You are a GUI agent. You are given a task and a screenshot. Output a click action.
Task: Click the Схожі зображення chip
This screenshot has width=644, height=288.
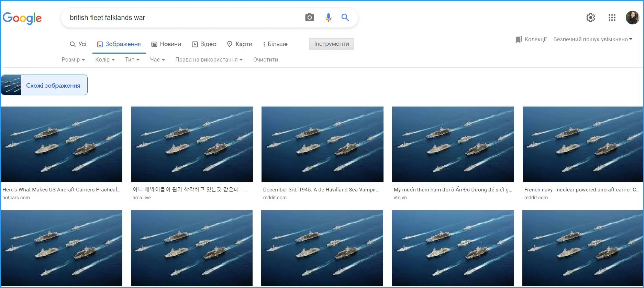point(44,85)
